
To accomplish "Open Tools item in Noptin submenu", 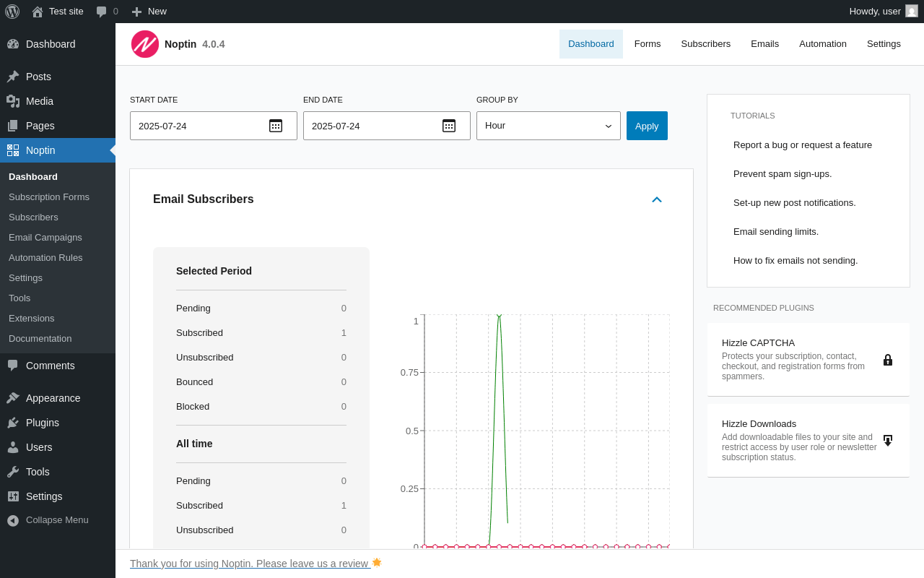I will pyautogui.click(x=58, y=298).
